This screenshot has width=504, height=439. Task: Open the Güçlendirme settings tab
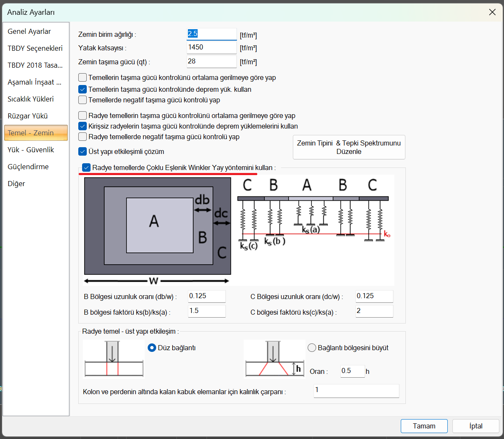(28, 167)
